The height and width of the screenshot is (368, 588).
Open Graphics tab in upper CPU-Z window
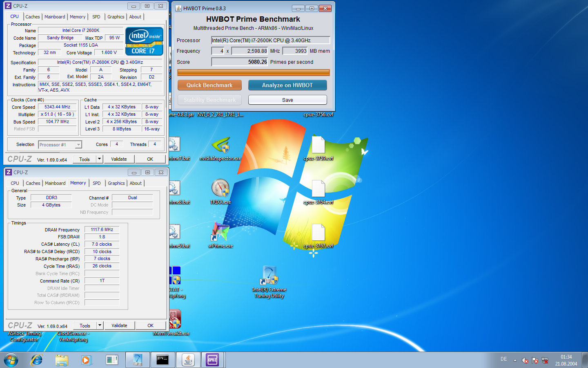(x=116, y=17)
